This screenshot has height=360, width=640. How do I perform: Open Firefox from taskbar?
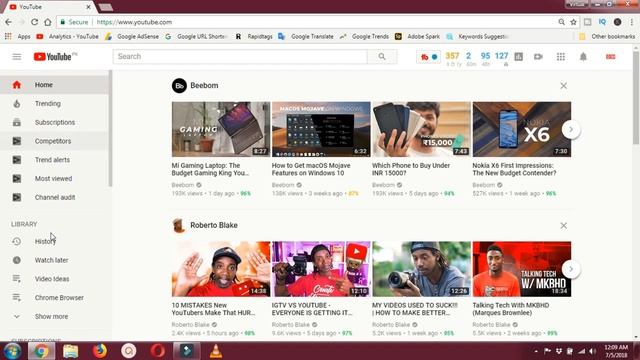click(x=99, y=351)
